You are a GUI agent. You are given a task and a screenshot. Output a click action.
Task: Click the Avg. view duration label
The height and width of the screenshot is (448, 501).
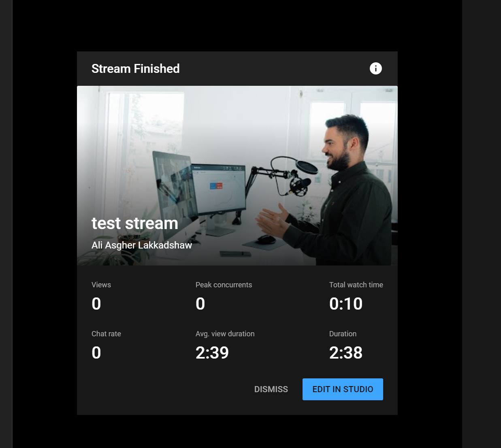225,334
